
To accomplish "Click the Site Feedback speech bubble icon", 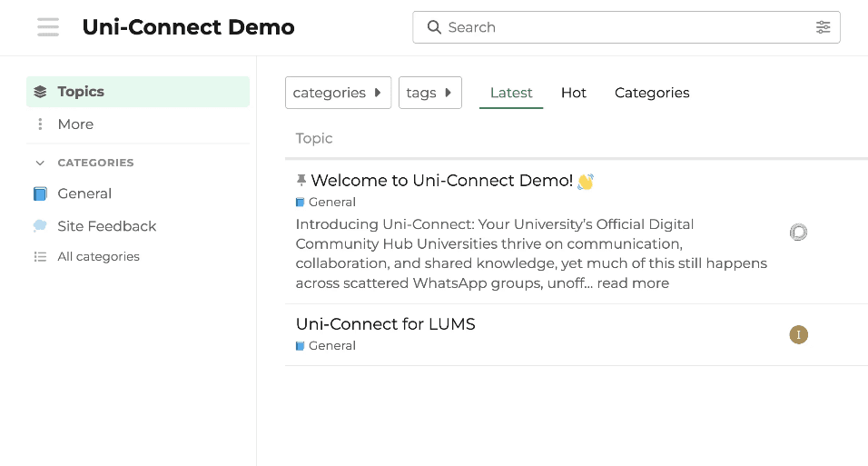I will pos(40,226).
